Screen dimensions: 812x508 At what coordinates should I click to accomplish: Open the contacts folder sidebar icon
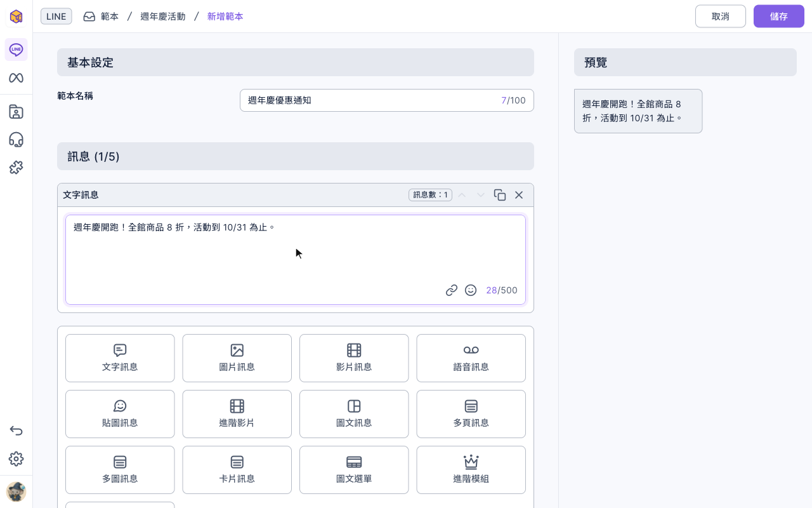point(16,112)
